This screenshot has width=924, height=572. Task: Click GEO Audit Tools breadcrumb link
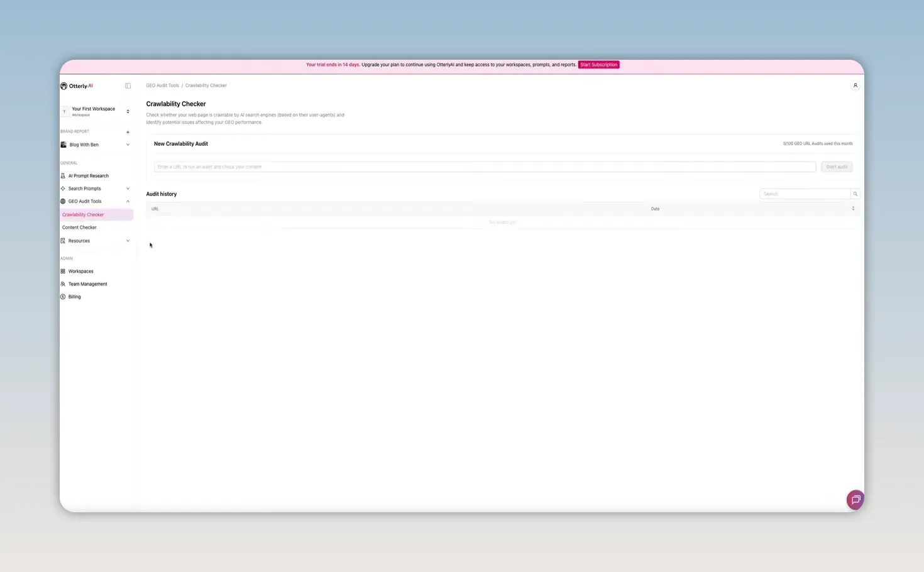pos(163,85)
